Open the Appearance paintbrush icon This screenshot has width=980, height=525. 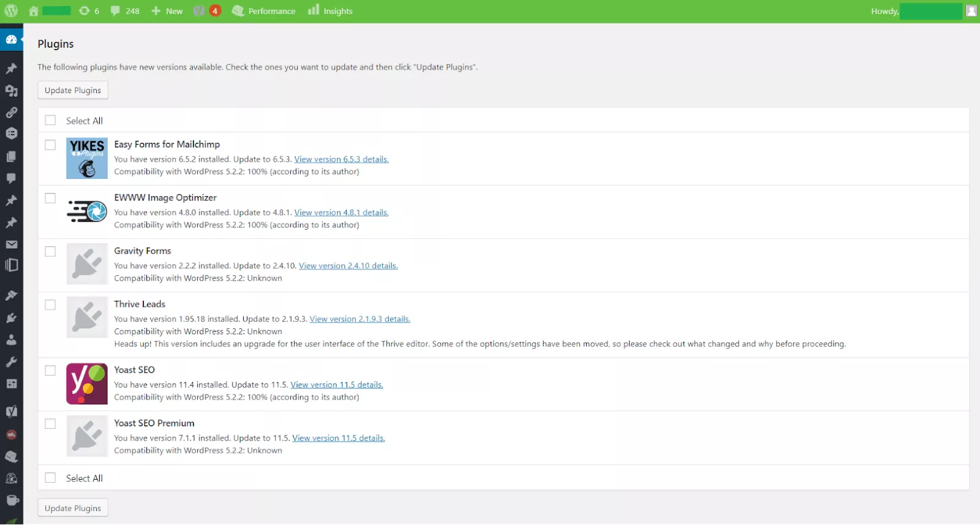point(12,295)
